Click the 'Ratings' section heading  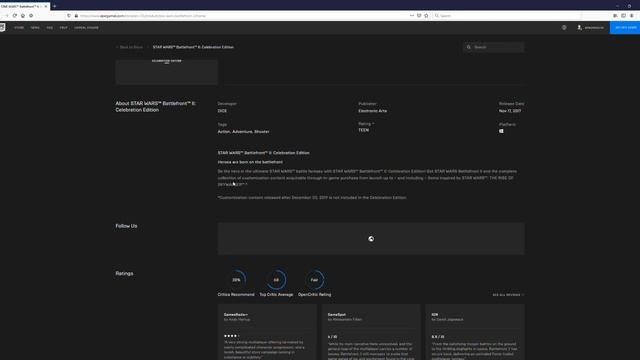[124, 273]
